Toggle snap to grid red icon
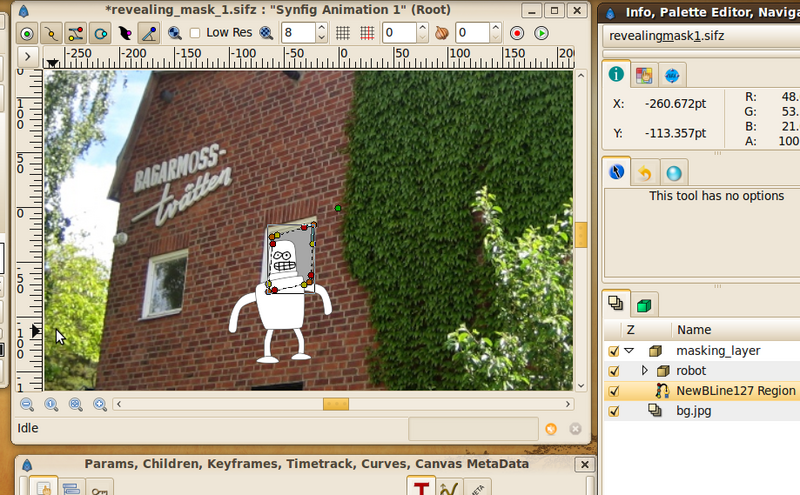 tap(367, 33)
